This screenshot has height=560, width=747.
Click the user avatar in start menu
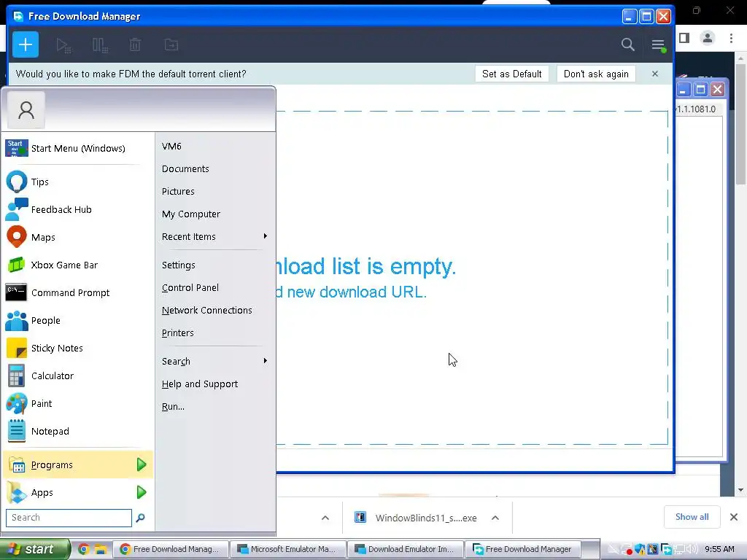[26, 110]
